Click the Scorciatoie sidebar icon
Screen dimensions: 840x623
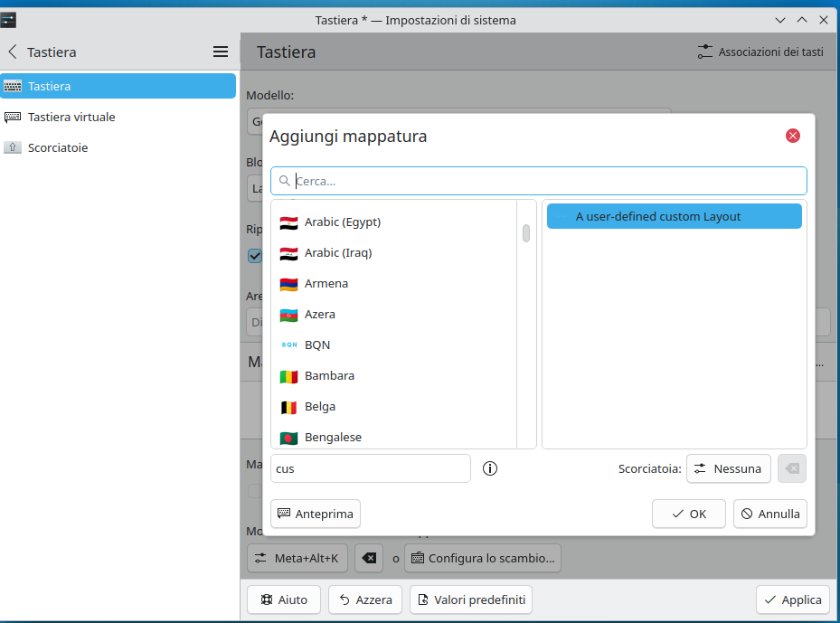coord(13,147)
